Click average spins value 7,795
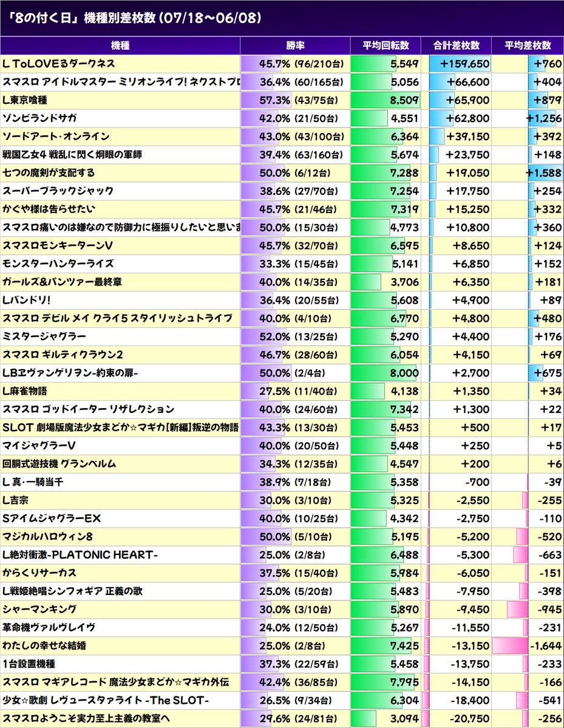The width and height of the screenshot is (564, 728). coord(404,682)
